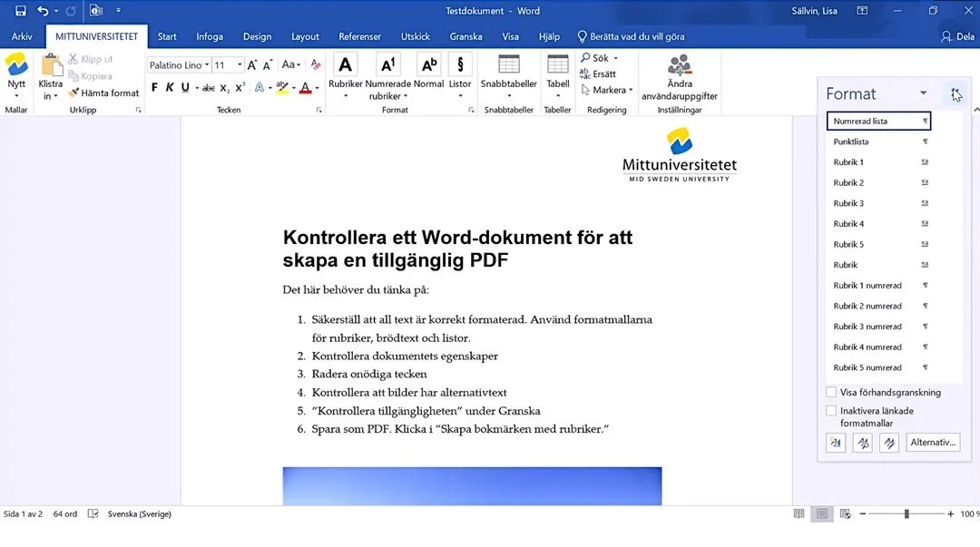Click Ersätt in the Redigering group

coord(603,73)
